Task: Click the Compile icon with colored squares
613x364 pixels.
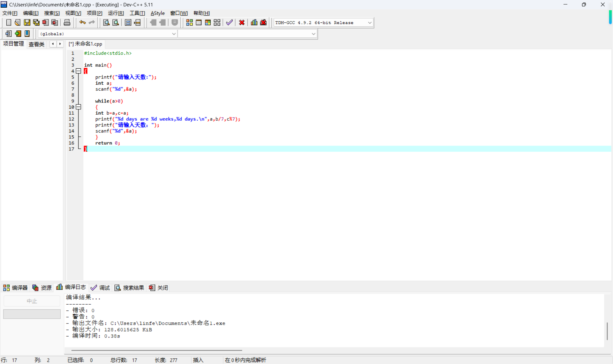Action: point(189,22)
